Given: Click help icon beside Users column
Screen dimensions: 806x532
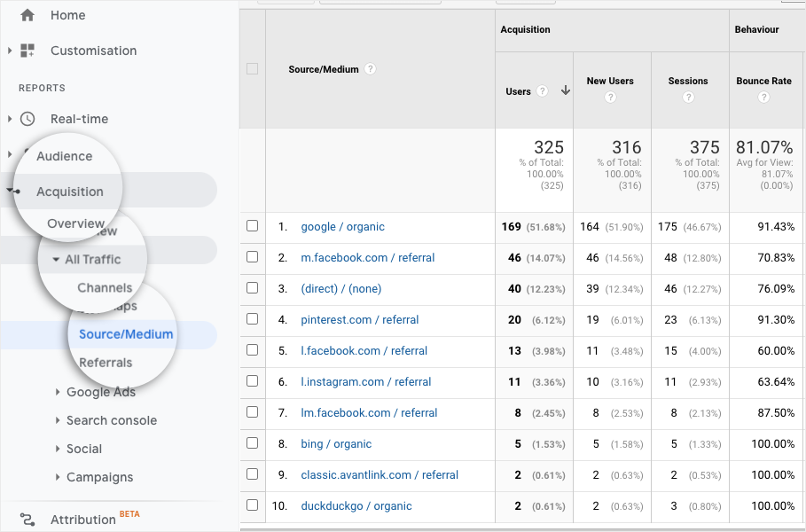Looking at the screenshot, I should pos(542,91).
